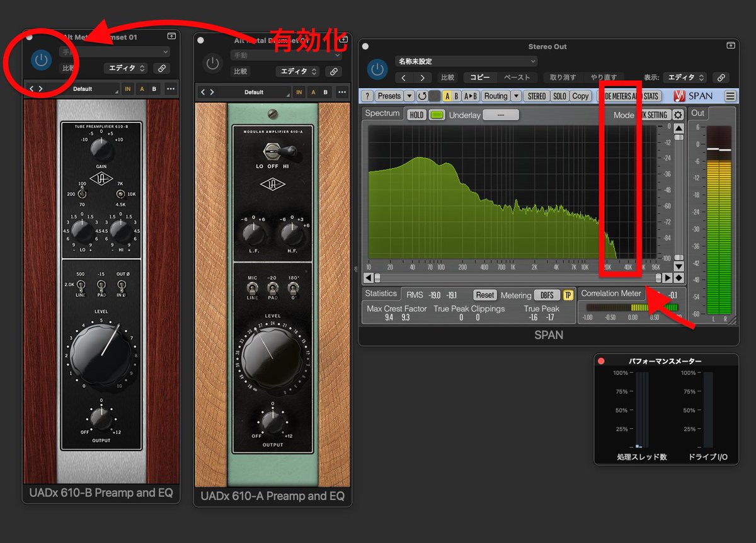Flip the 180° polarity switch on 610-A

(x=293, y=288)
